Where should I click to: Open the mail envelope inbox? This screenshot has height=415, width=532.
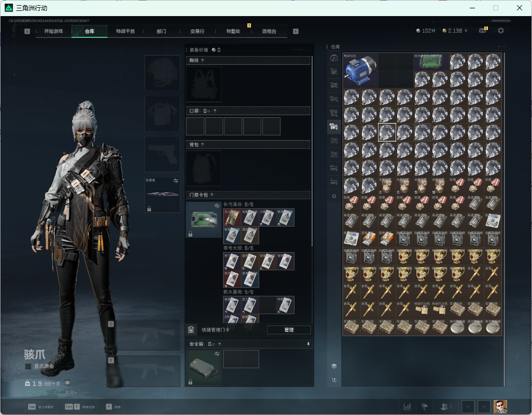tap(482, 31)
